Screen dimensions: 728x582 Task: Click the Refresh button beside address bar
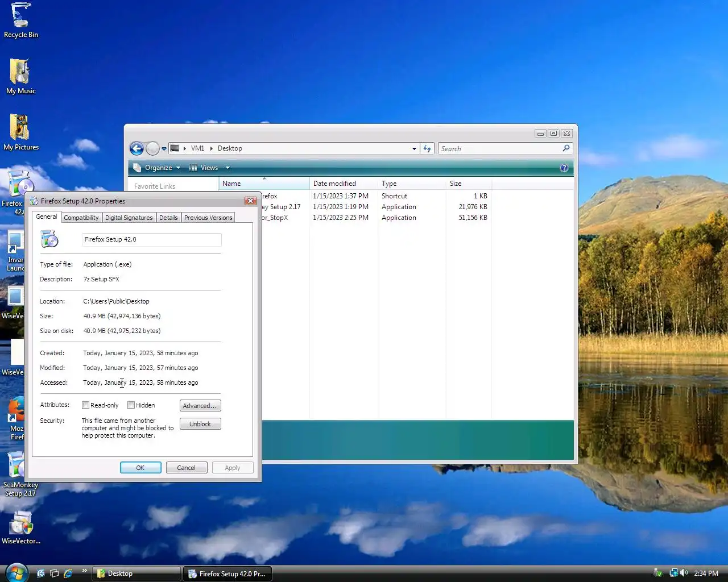click(x=427, y=148)
